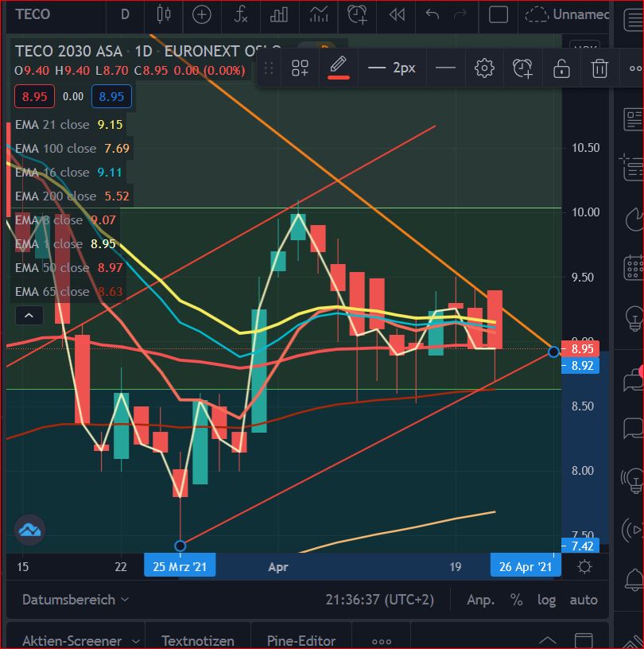Click the 25 Mrz '21 date label
This screenshot has height=649, width=644.
180,566
